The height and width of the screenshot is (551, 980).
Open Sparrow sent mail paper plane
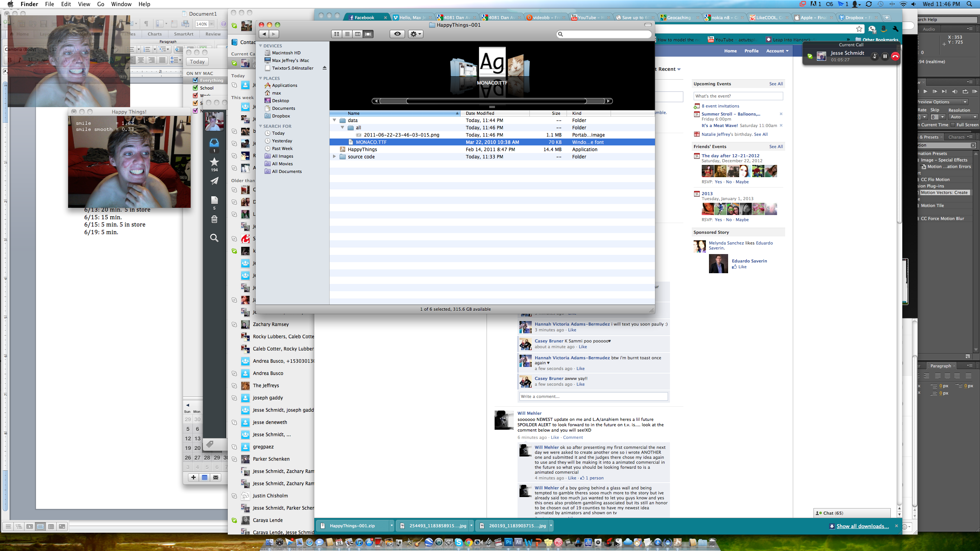(x=214, y=181)
